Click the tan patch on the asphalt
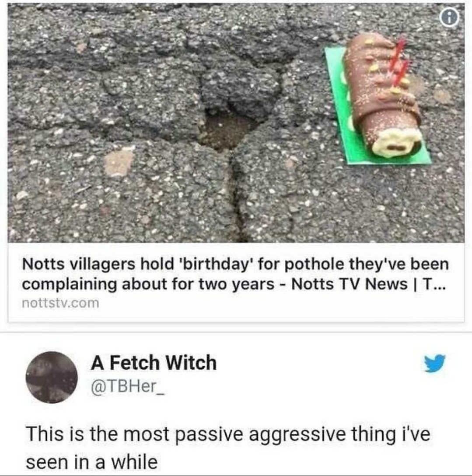Screen dimensions: 472x476 point(119,162)
